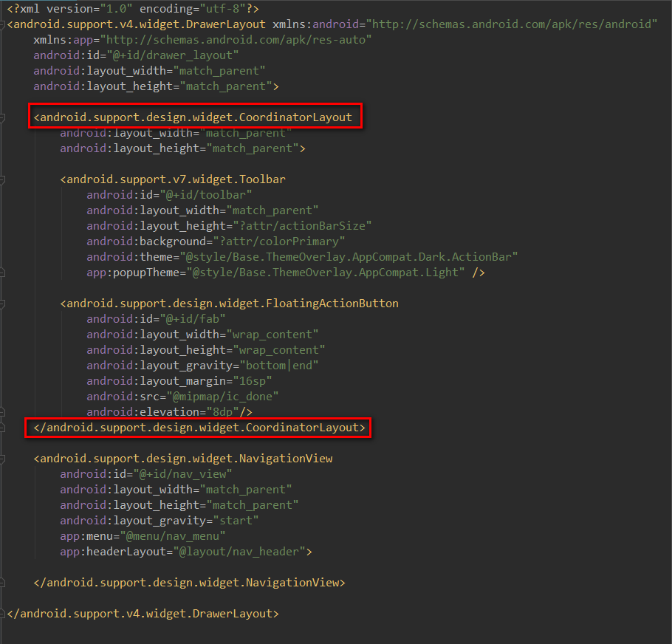672x644 pixels.
Task: Click FloatingActionButton's layout_width wrap_content value
Action: [x=272, y=335]
